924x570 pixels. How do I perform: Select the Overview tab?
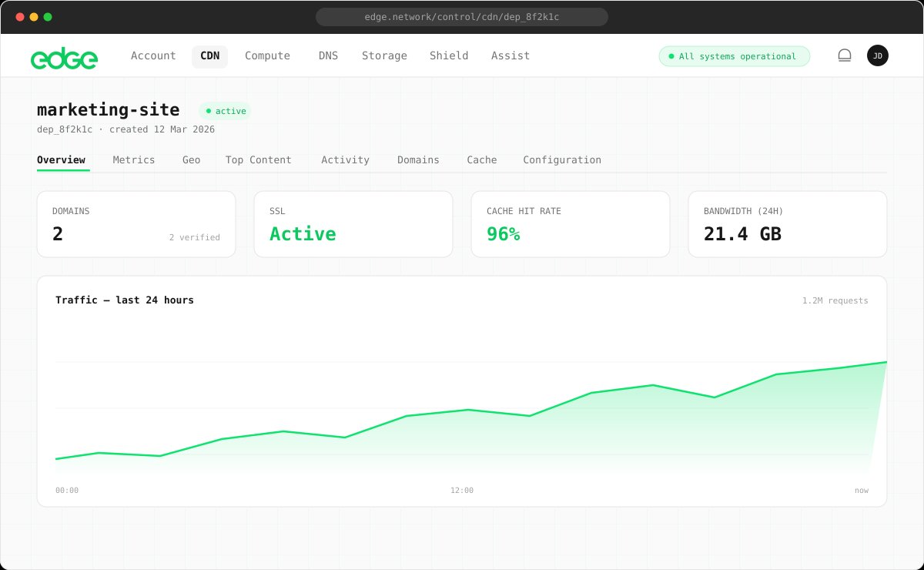point(61,160)
